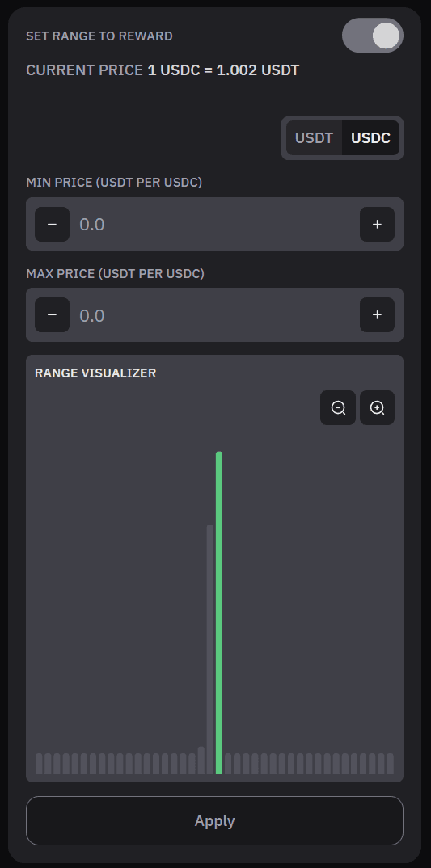The image size is (431, 868).
Task: Click the Min Price (USDT per USDC) label
Action: 114,182
